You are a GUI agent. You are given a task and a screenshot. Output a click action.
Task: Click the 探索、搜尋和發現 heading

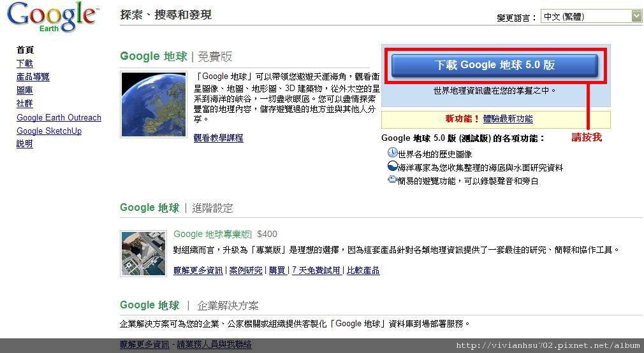coord(166,15)
